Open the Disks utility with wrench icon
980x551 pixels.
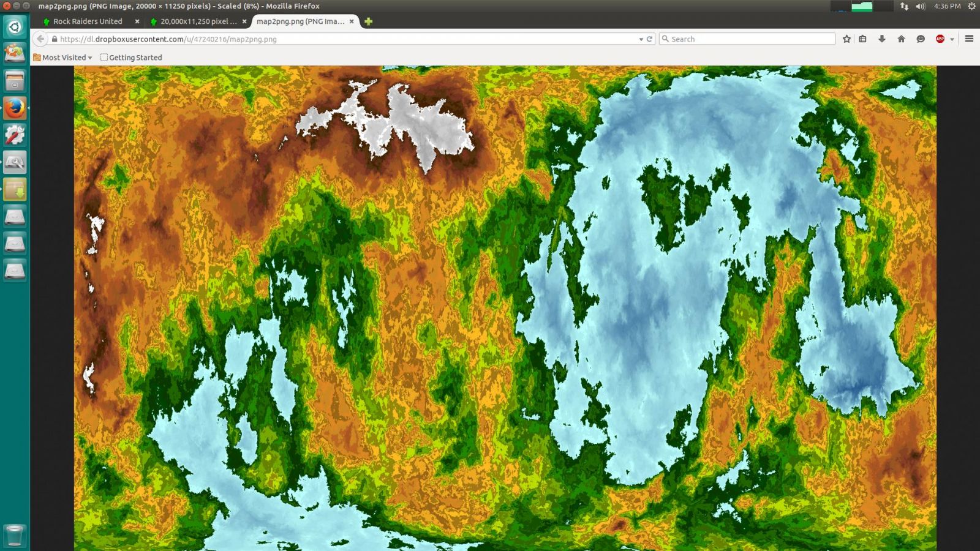point(15,162)
